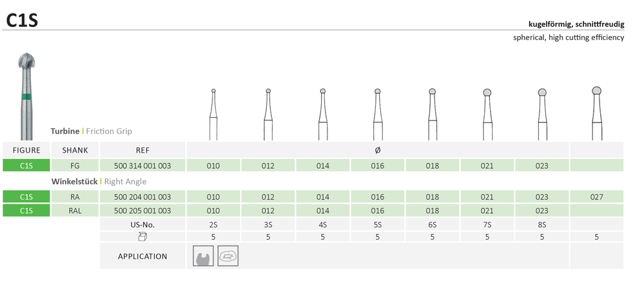Click the package quantity box icon
This screenshot has width=644, height=284.
click(x=142, y=237)
